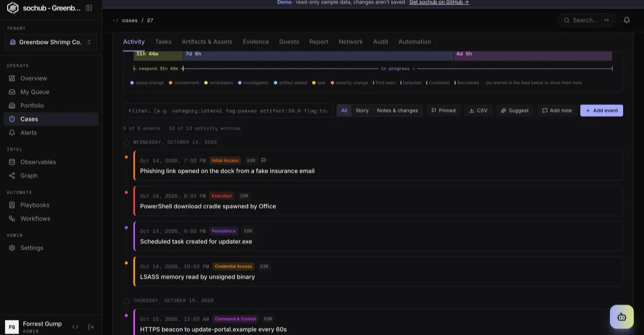Click the cases breadcrumb link
Screen dimensions: 644x335
coord(130,20)
